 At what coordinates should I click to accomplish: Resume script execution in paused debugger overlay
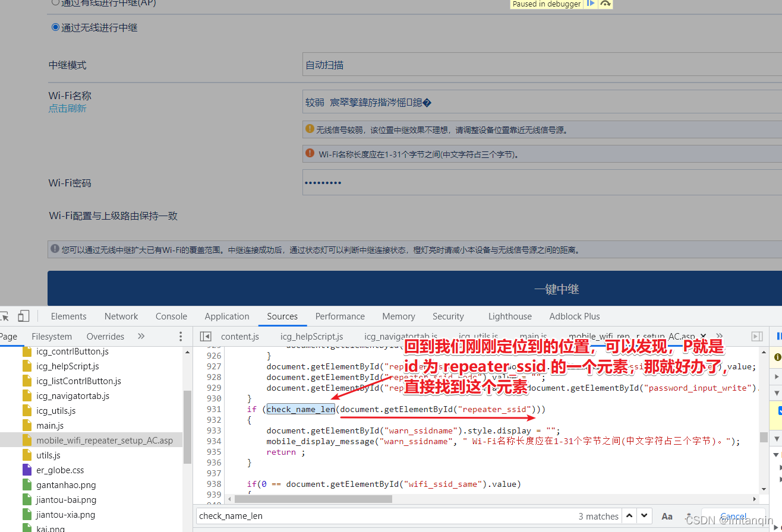point(591,4)
